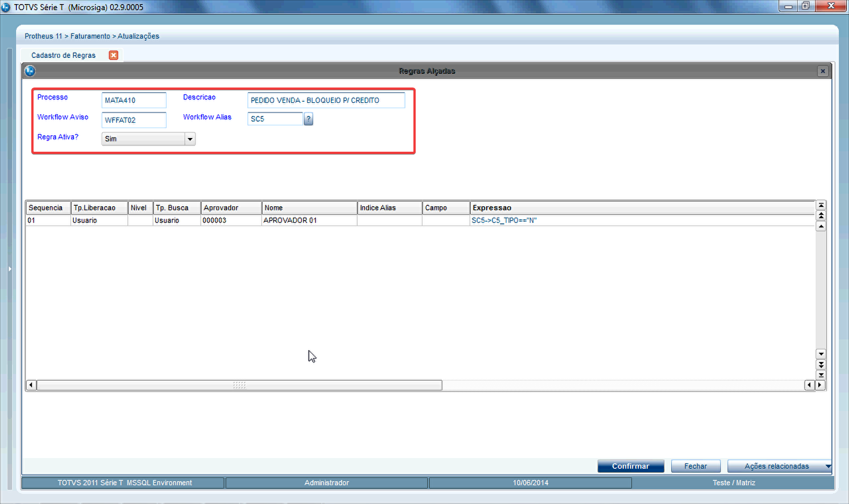Switch to the Cadastro de Regras tab
Viewport: 849px width, 504px height.
pos(63,55)
